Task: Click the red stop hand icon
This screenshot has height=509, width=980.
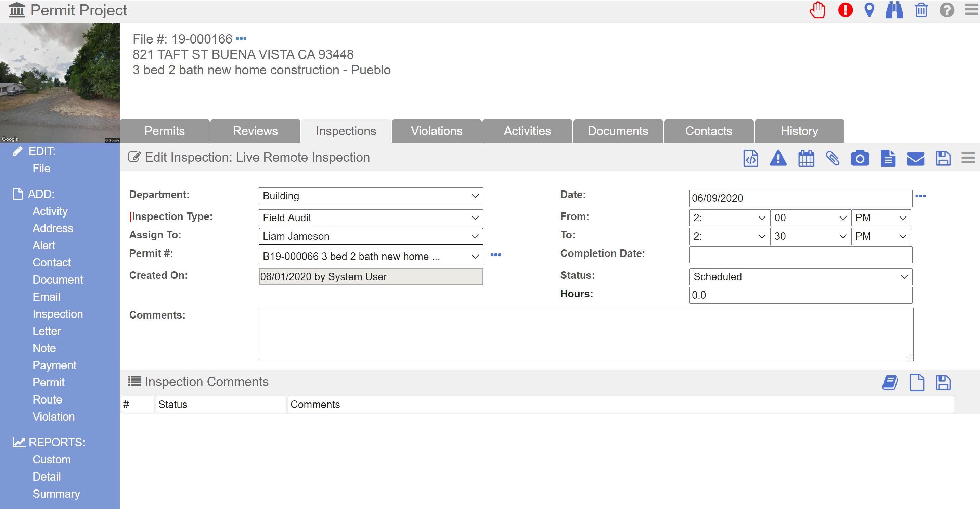Action: click(x=817, y=10)
